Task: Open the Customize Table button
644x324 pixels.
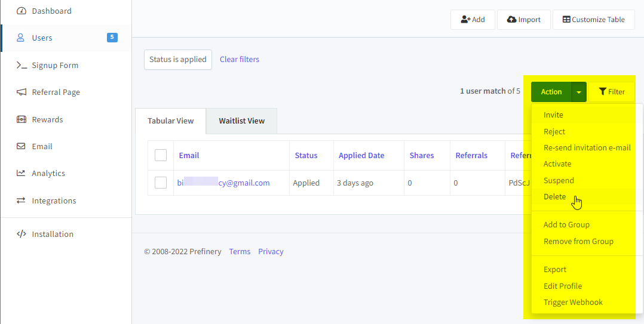Action: [593, 20]
